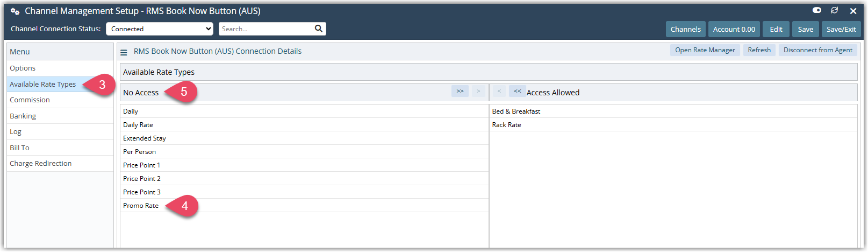Click the search magnifier icon
This screenshot has width=868, height=252.
coord(318,29)
